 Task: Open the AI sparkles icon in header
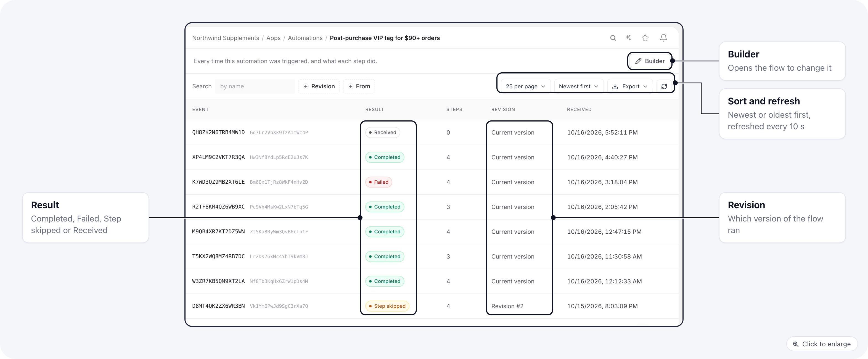coord(628,38)
